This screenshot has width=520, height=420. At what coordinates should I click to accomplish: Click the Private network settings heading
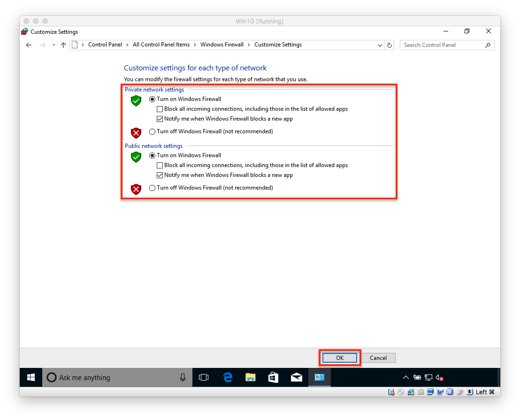154,90
